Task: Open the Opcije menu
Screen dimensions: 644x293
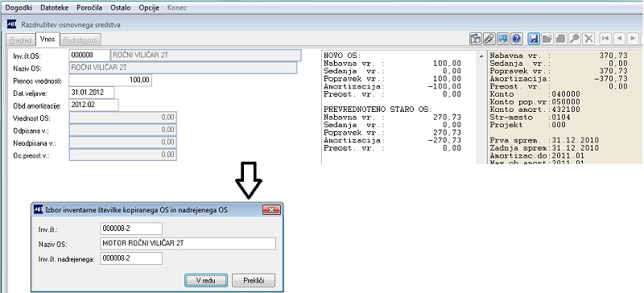Action: (149, 8)
